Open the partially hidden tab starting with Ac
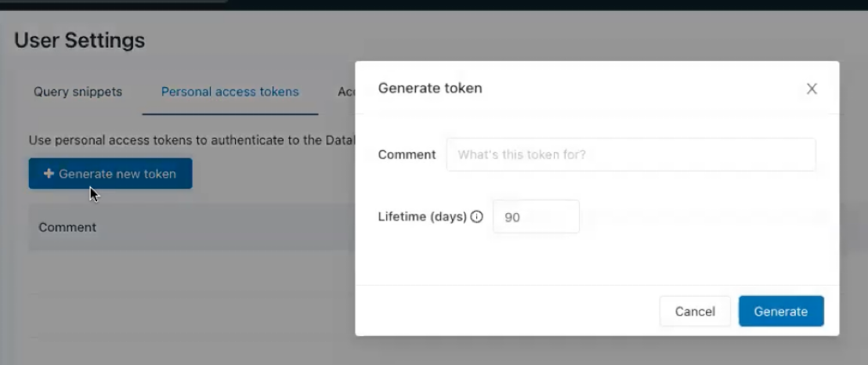The height and width of the screenshot is (365, 868). tap(346, 92)
